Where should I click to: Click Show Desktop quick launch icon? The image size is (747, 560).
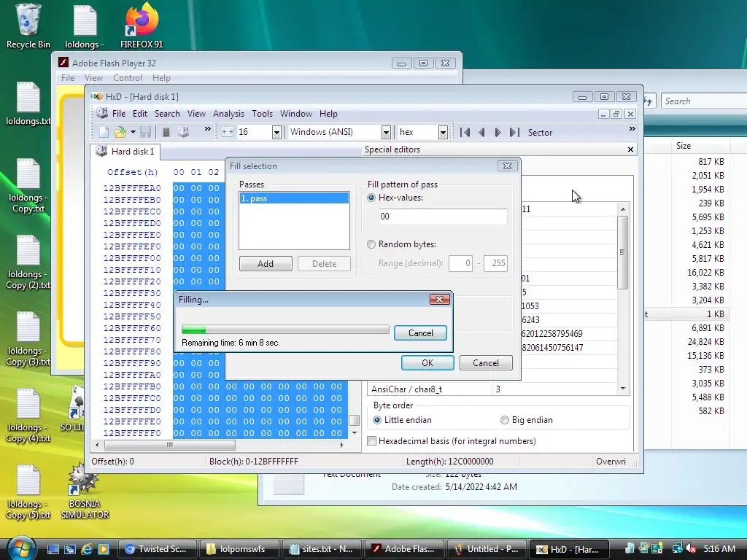tap(53, 549)
